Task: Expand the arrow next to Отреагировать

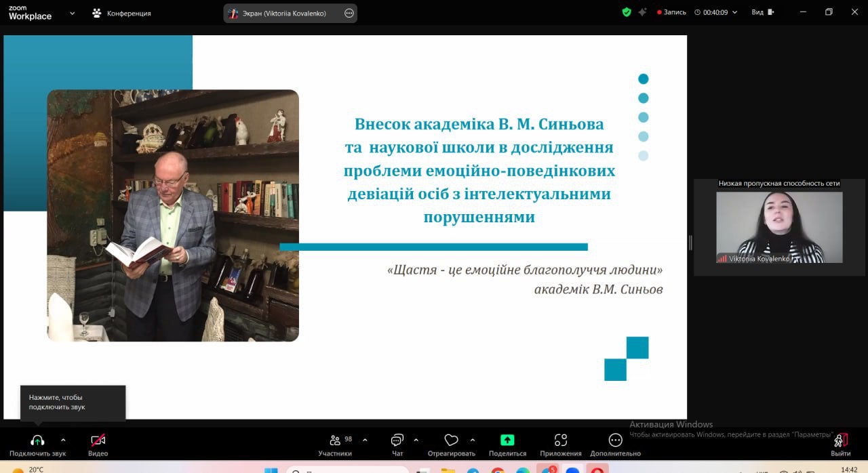Action: click(x=473, y=439)
